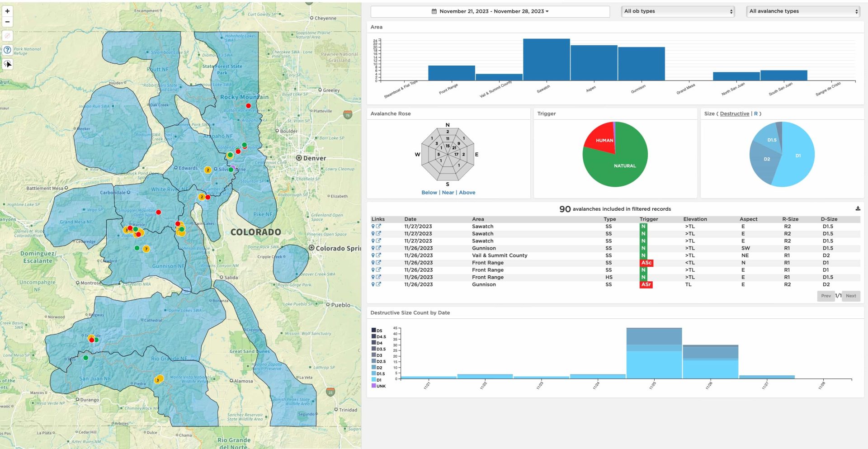Sort table by Aspect column header
This screenshot has height=449, width=868.
[748, 219]
